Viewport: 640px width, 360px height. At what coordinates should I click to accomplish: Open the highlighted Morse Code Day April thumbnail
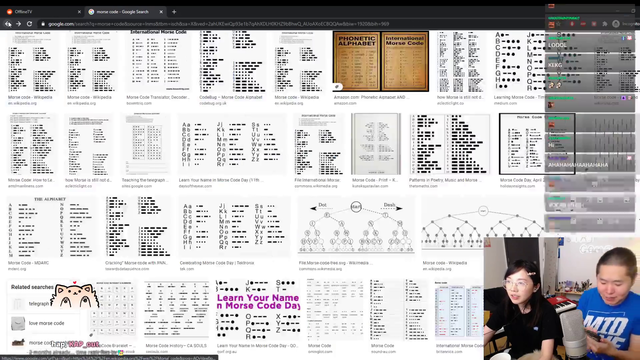pyautogui.click(x=537, y=144)
